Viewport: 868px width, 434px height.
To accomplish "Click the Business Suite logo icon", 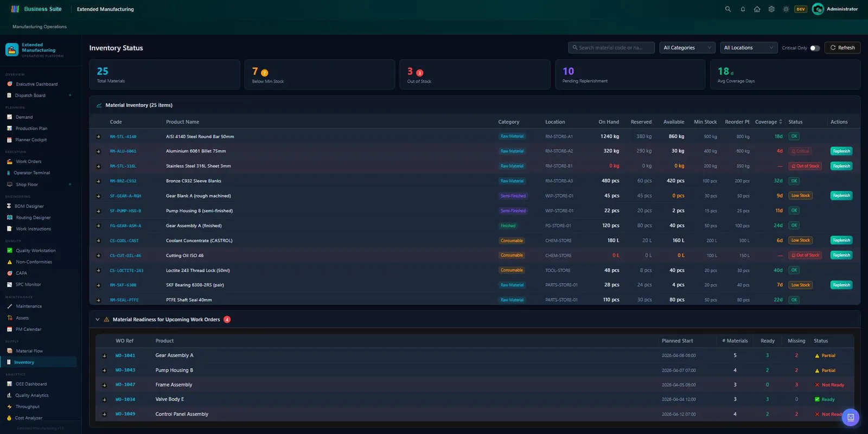I will pyautogui.click(x=15, y=9).
